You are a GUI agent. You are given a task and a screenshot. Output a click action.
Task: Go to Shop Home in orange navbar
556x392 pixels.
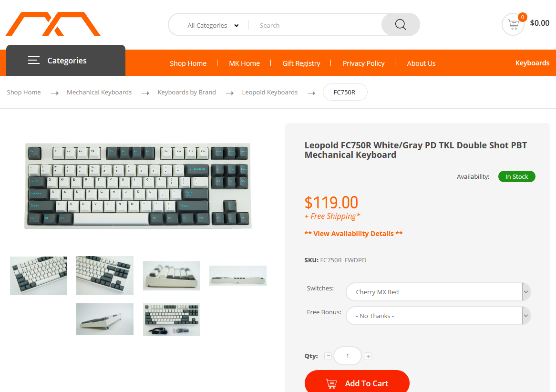(x=188, y=63)
